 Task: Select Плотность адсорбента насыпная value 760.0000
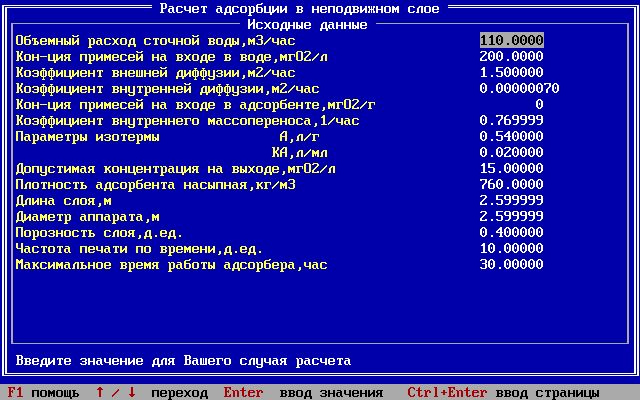pyautogui.click(x=512, y=184)
